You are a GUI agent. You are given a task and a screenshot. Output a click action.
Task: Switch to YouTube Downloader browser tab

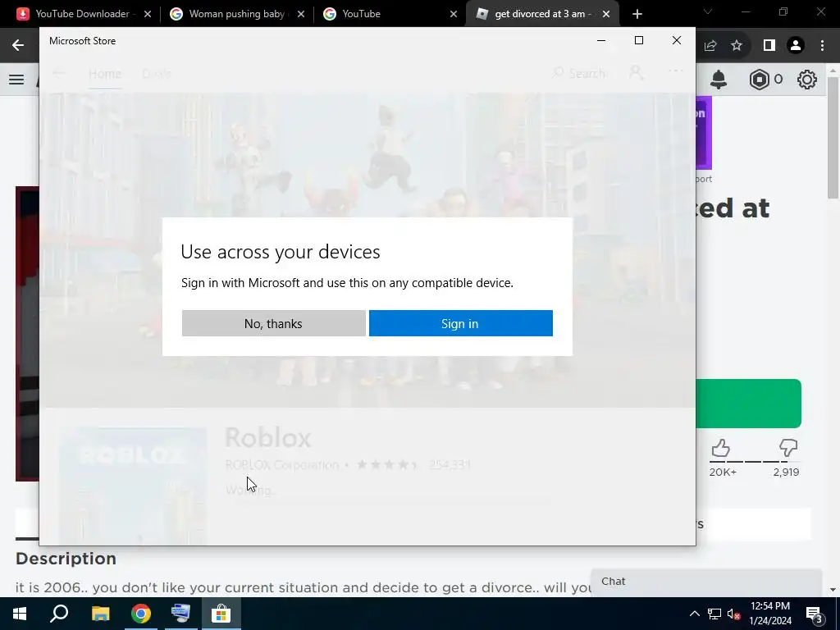click(83, 14)
